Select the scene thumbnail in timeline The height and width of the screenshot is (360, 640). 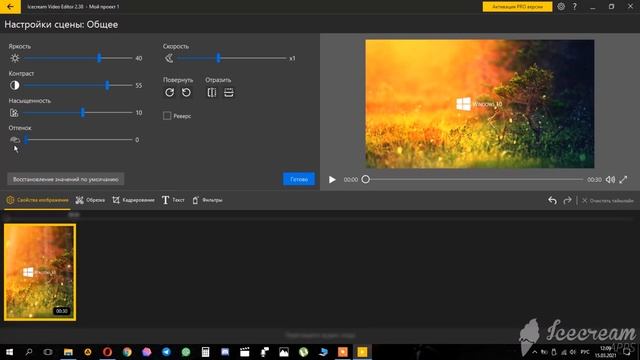click(40, 272)
